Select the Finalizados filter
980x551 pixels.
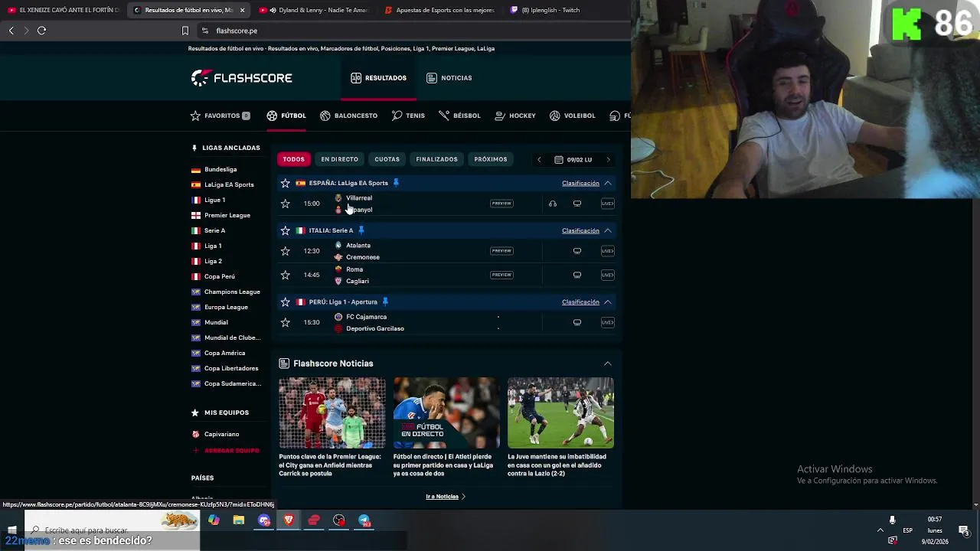(436, 159)
